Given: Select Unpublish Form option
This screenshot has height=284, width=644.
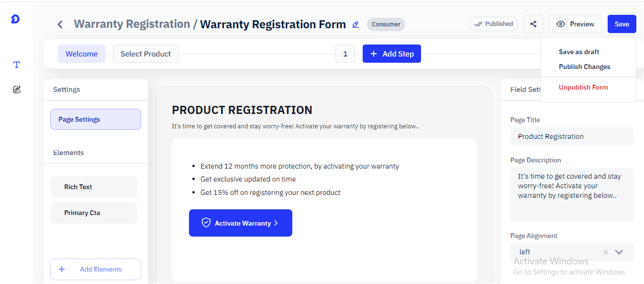Looking at the screenshot, I should (x=583, y=87).
